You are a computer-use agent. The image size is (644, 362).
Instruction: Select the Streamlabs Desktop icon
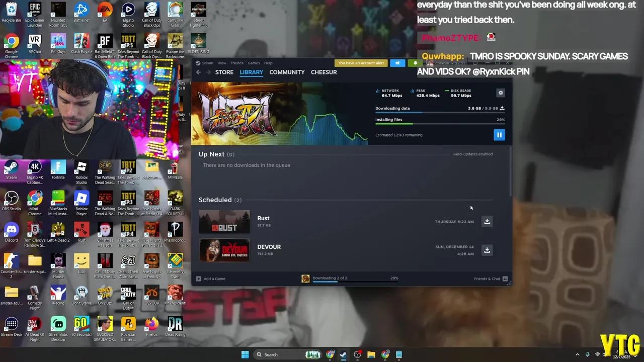58,329
